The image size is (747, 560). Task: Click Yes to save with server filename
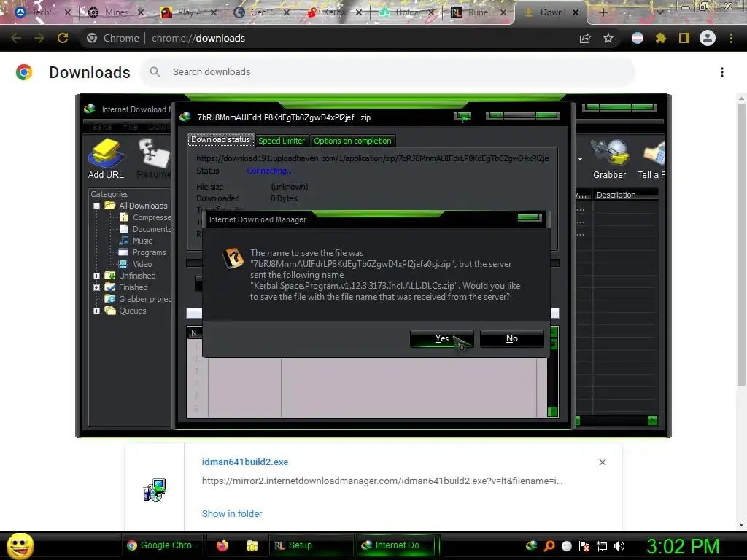pyautogui.click(x=441, y=338)
